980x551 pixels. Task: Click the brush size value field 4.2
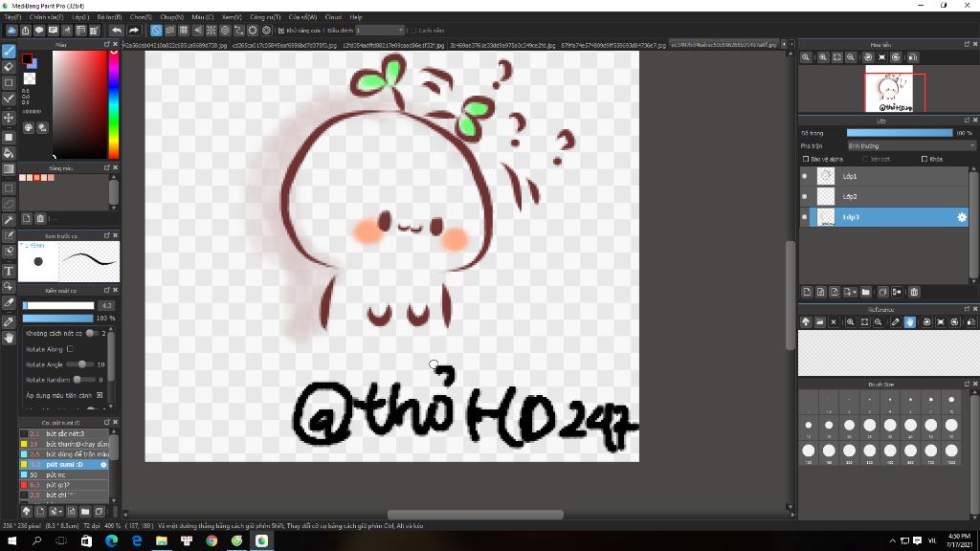click(x=106, y=305)
